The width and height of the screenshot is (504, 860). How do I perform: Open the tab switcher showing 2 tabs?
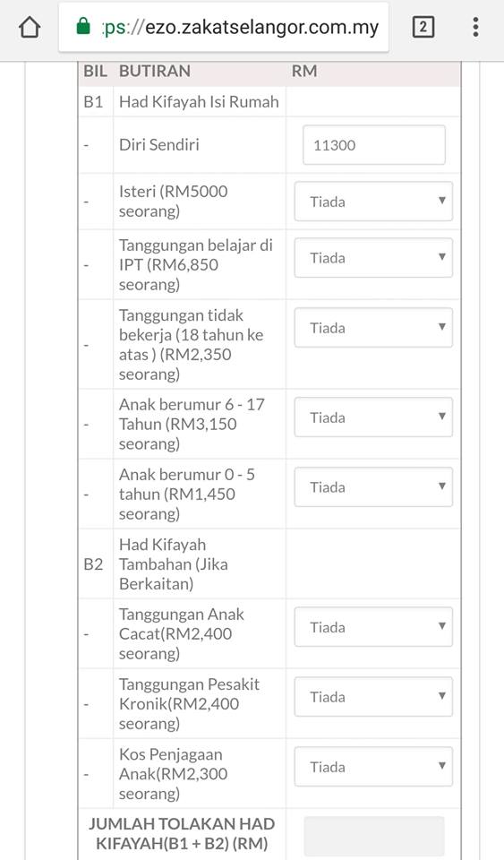pos(423,27)
